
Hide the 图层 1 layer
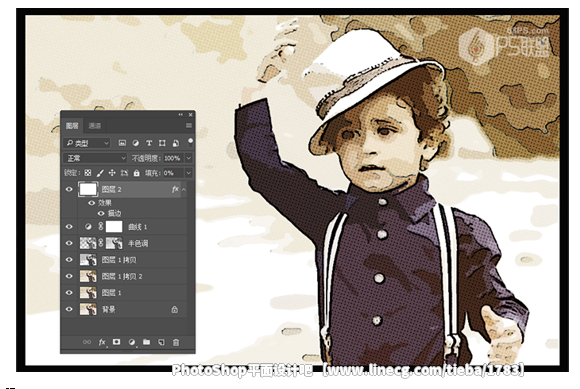69,292
